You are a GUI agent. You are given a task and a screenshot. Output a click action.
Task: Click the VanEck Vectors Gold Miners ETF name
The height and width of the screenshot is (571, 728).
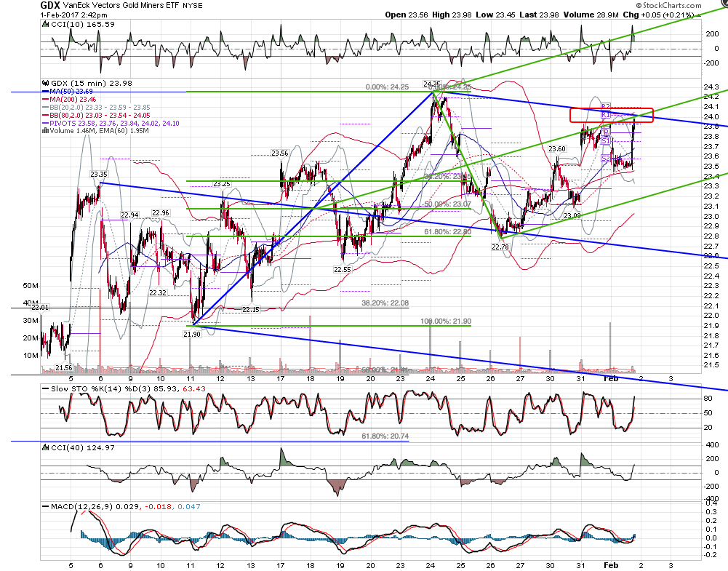click(121, 6)
